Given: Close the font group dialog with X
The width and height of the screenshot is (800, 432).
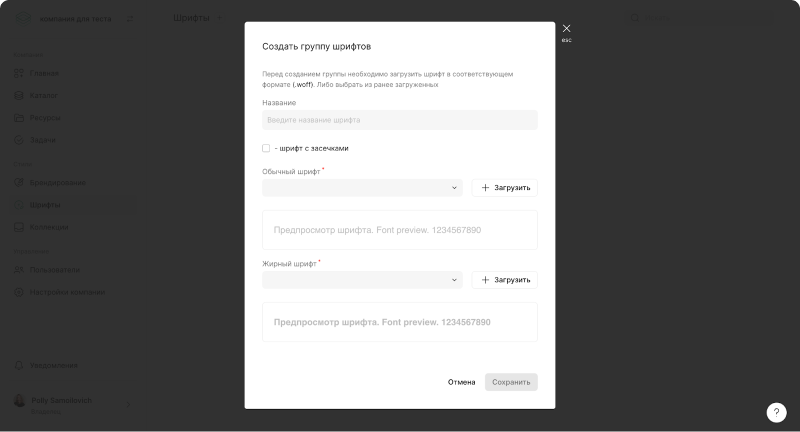Looking at the screenshot, I should point(566,29).
